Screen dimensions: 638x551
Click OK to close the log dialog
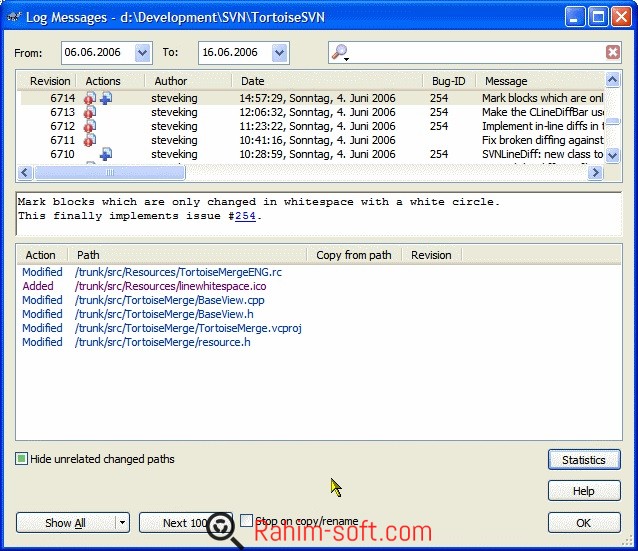coord(584,523)
